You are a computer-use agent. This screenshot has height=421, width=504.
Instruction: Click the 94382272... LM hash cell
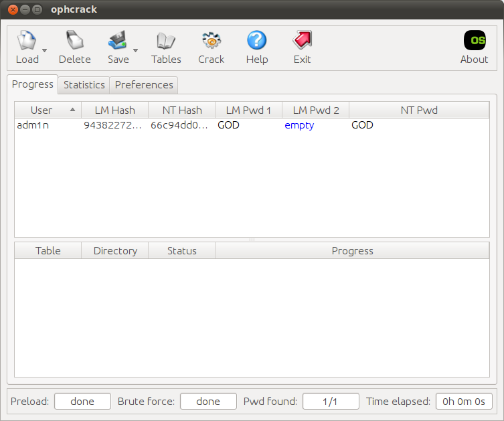(x=113, y=125)
